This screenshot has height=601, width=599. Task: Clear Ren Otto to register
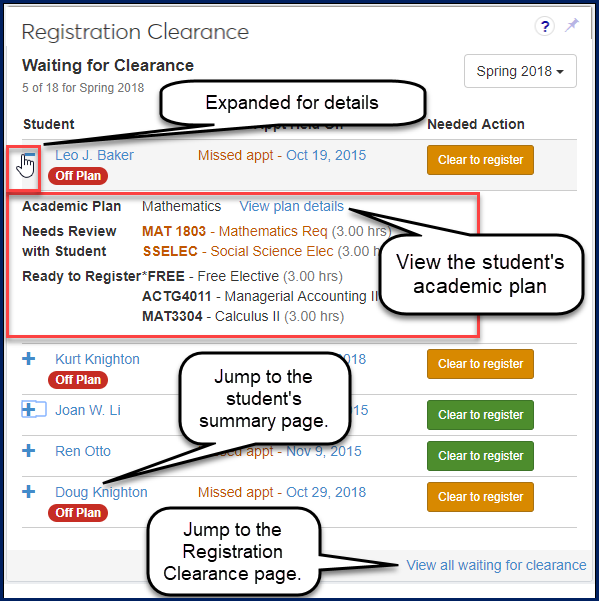(480, 456)
